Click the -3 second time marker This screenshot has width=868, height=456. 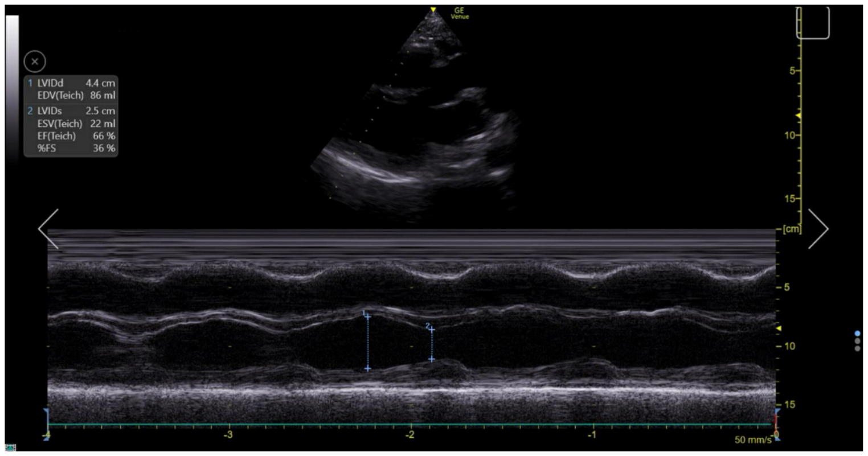coord(228,435)
